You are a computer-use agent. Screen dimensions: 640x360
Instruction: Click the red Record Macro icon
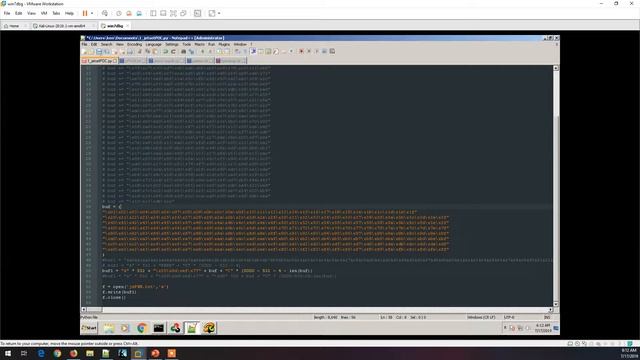pyautogui.click(x=301, y=51)
